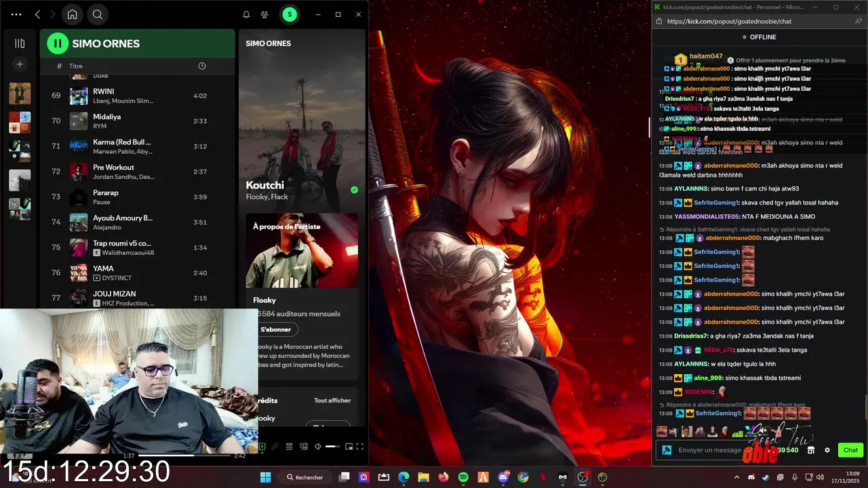
Task: View site info icon in chat window
Action: point(659,21)
